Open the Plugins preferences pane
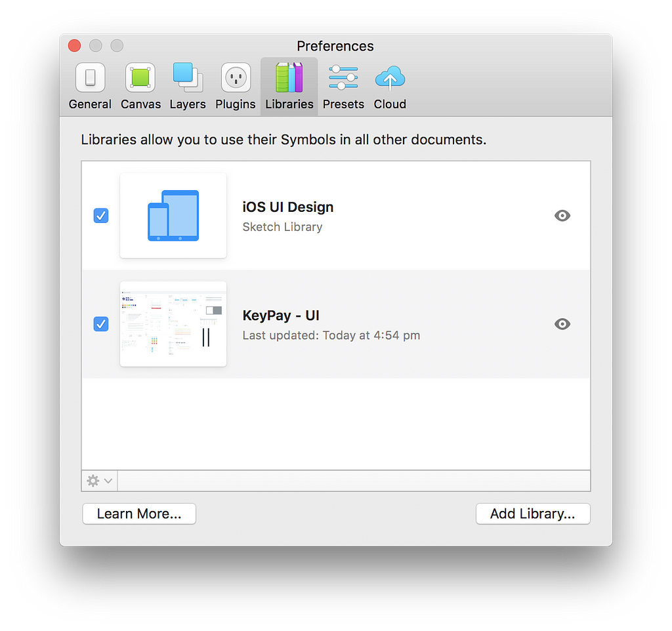 pyautogui.click(x=236, y=86)
